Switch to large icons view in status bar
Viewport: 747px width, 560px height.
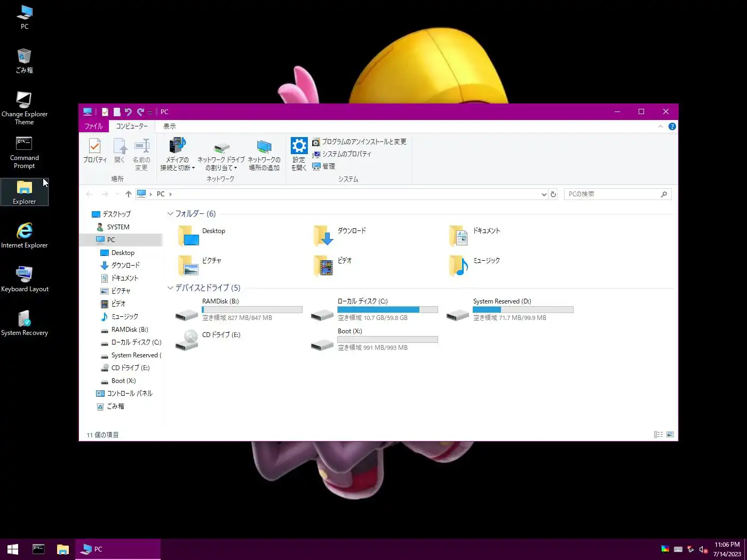click(670, 435)
